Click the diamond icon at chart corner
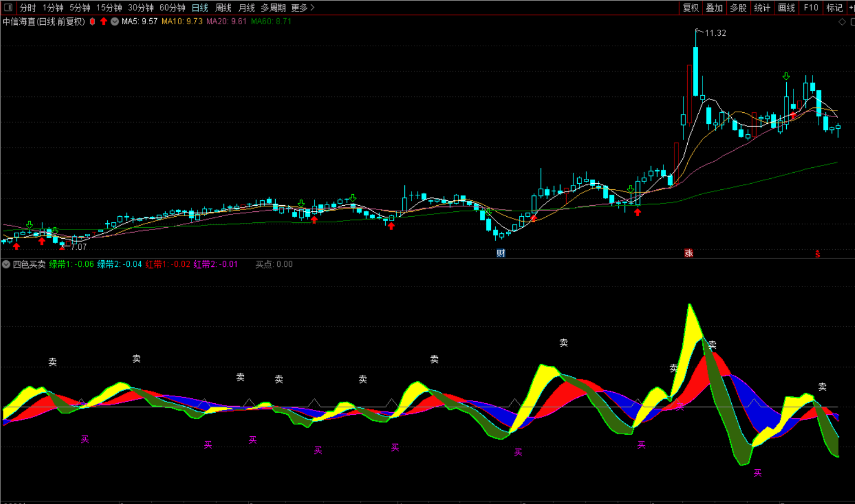855x504 pixels. tap(842, 22)
